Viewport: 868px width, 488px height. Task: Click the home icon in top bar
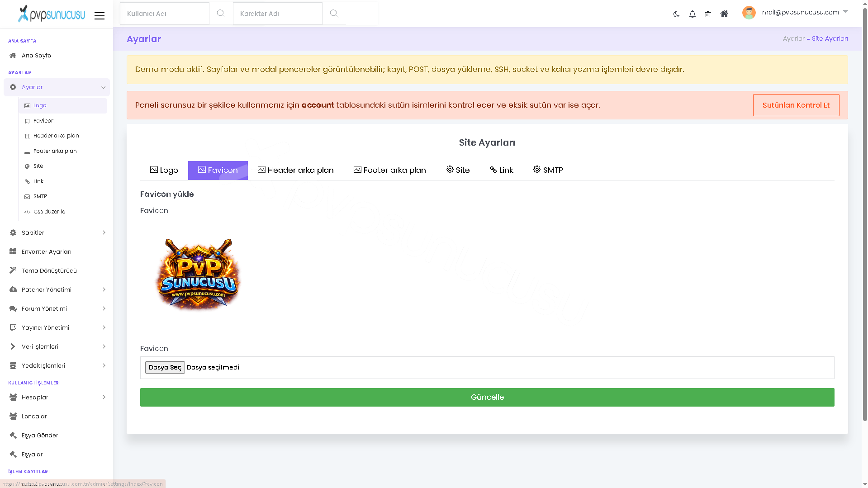pyautogui.click(x=724, y=14)
